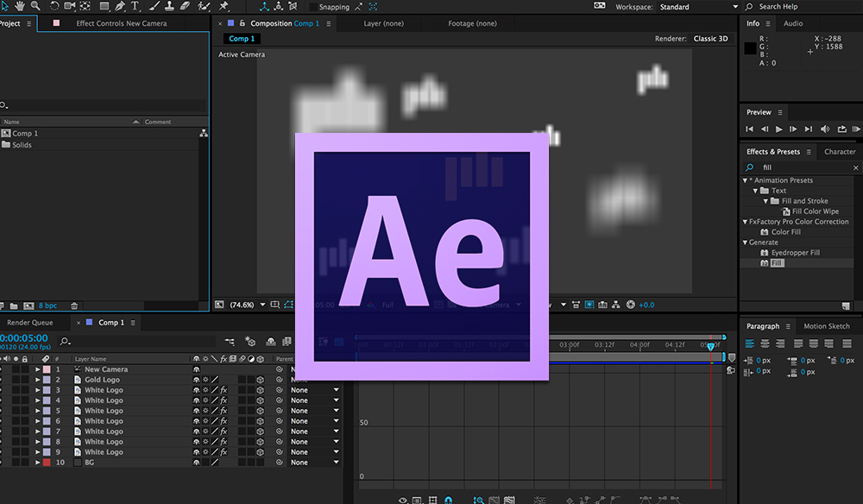Choose the Eraser tool
863x504 pixels.
[185, 6]
